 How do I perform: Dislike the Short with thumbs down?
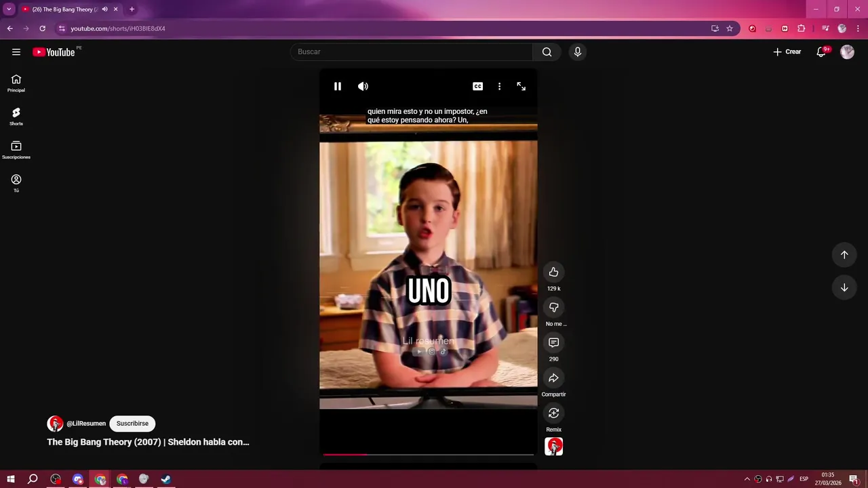point(554,307)
